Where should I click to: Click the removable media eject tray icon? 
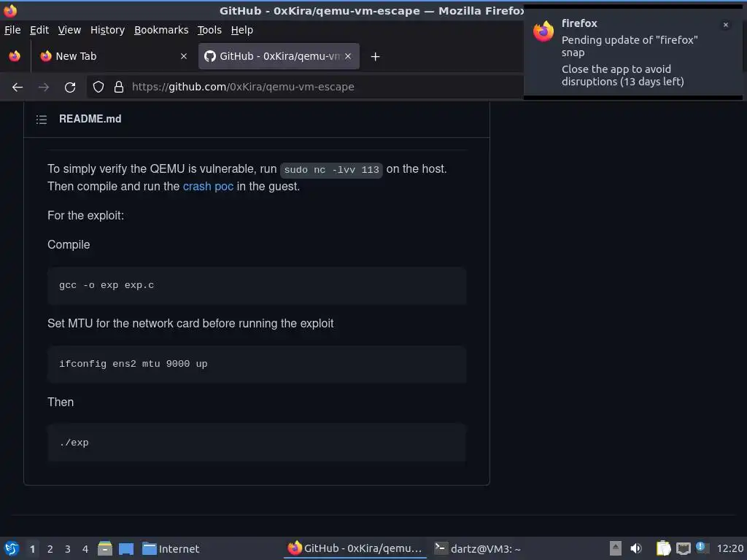pyautogui.click(x=616, y=548)
